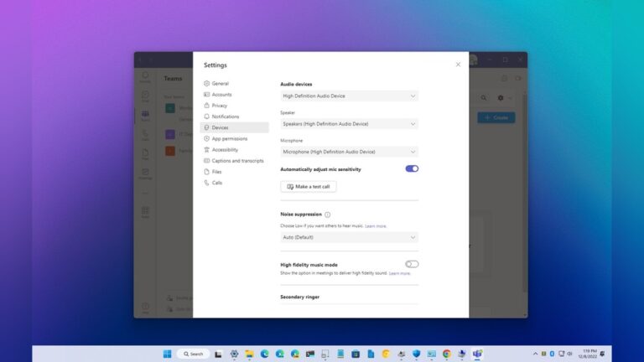Viewport: 644px width, 362px height.
Task: Click the Settings dialog title
Action: tap(216, 65)
